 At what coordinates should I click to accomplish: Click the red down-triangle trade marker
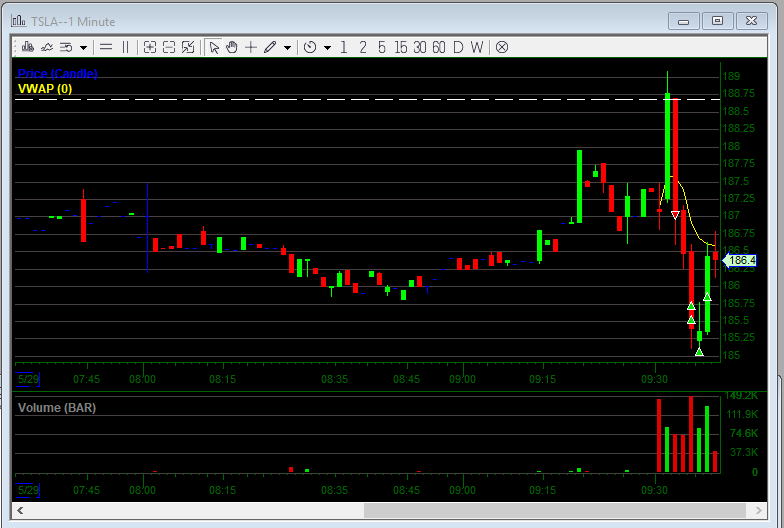tap(675, 215)
